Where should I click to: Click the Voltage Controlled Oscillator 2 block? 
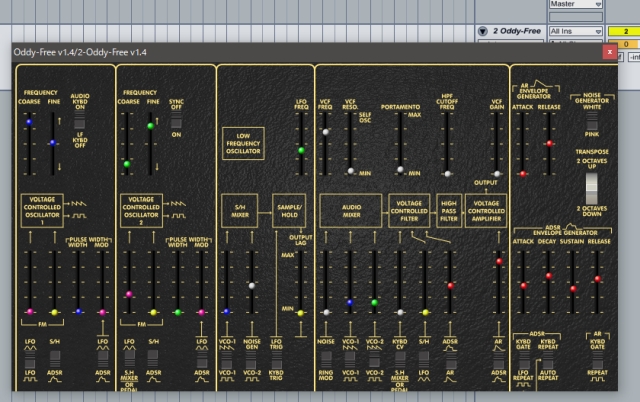142,209
